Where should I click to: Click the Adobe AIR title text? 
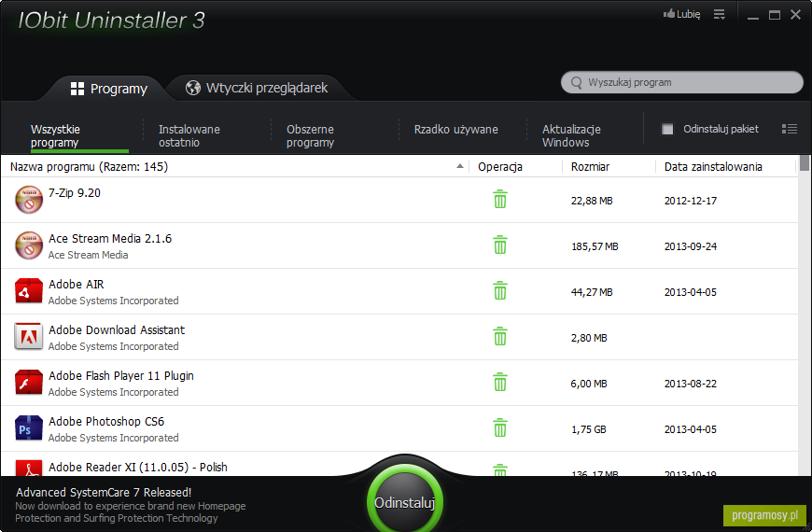coord(77,285)
